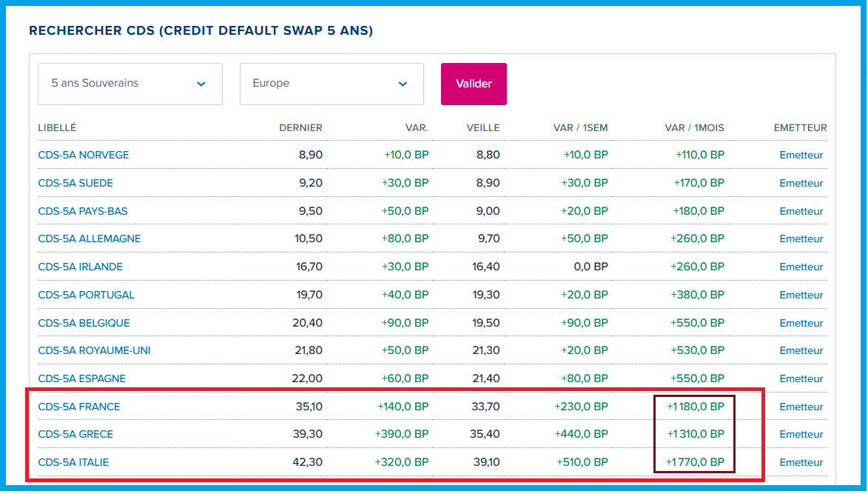Click the VAR / 1MOIS column header
The image size is (868, 494).
coord(694,128)
